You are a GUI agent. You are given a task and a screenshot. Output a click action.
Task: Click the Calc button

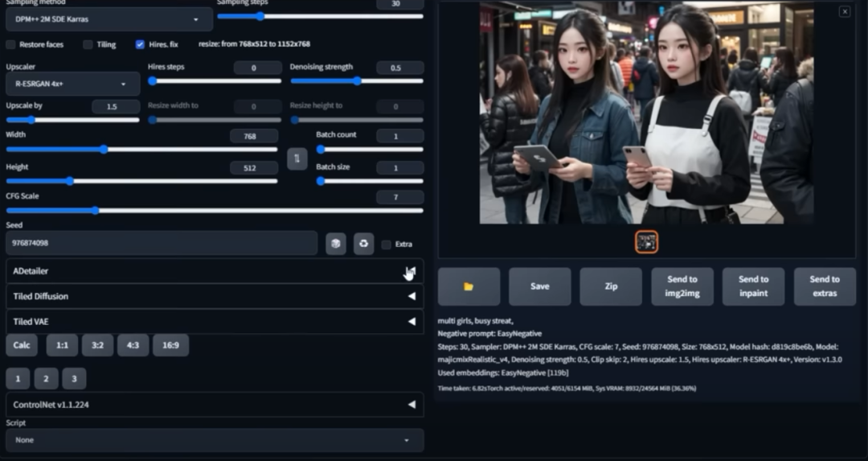tap(22, 345)
